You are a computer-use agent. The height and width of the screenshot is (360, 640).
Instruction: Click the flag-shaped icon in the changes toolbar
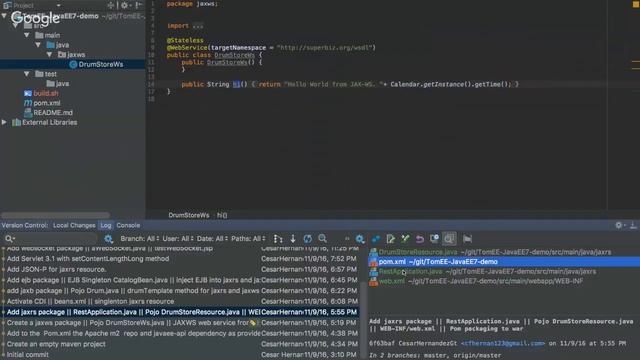(468, 239)
